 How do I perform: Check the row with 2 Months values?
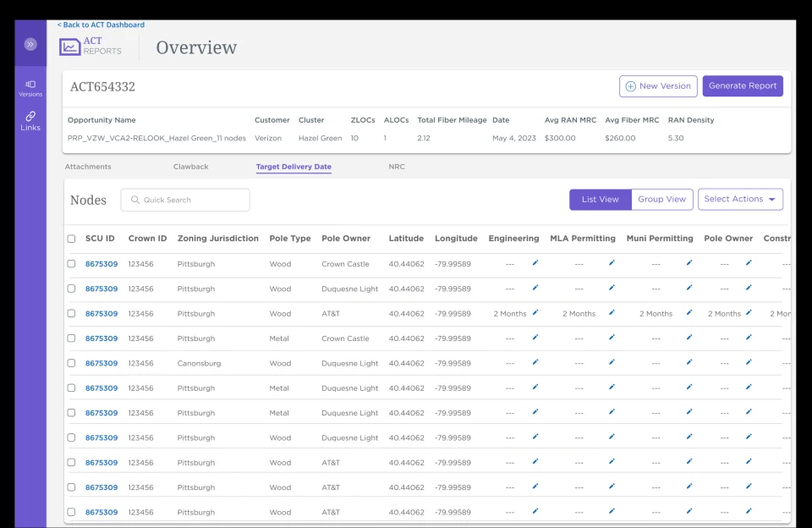click(71, 313)
